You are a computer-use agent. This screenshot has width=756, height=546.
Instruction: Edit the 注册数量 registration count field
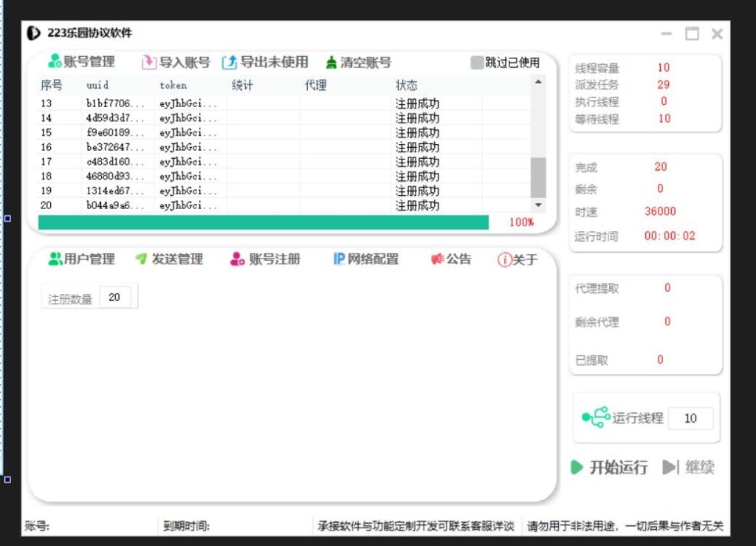116,296
